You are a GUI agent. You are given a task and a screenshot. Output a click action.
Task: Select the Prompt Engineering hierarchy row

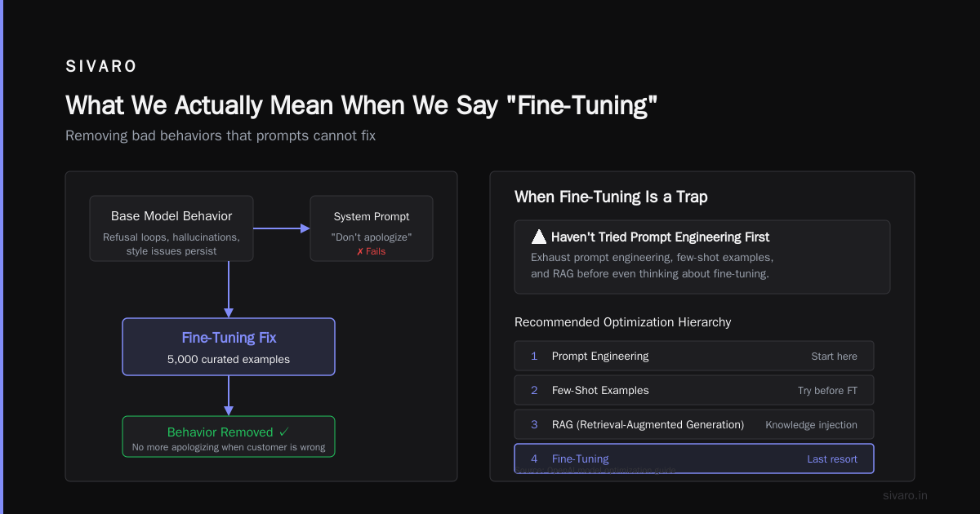694,357
